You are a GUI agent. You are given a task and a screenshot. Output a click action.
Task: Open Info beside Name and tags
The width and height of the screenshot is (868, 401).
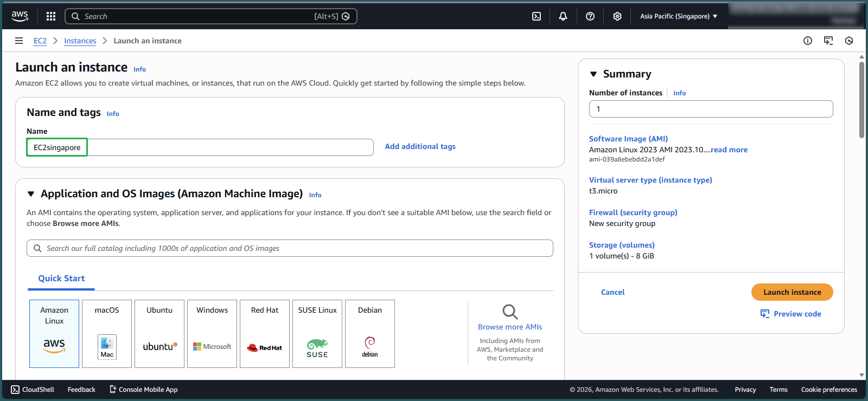click(x=113, y=114)
